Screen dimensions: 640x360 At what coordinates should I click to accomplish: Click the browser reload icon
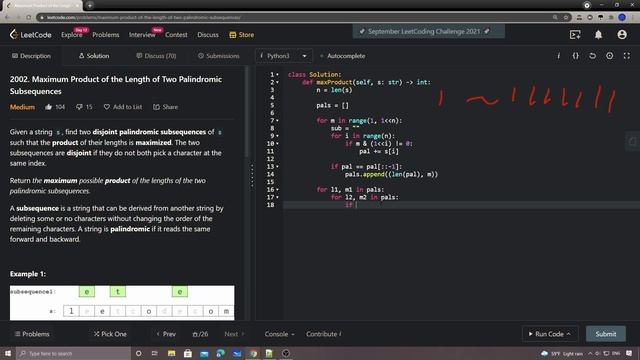(28, 18)
